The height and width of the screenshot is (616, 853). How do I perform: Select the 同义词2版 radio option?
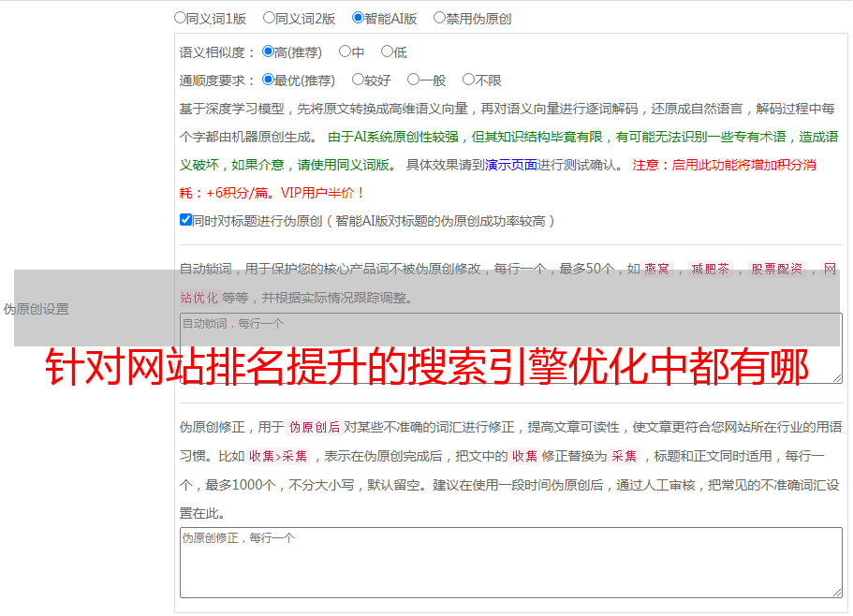tap(269, 18)
